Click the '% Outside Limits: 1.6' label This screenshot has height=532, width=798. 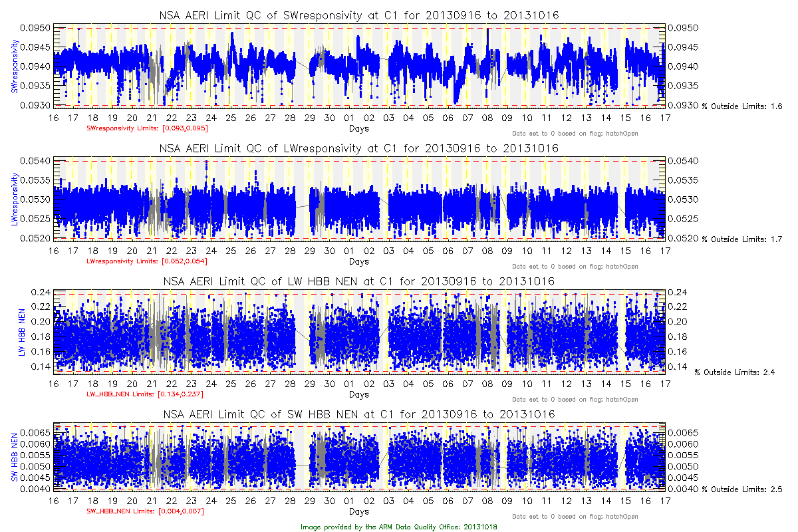point(742,106)
